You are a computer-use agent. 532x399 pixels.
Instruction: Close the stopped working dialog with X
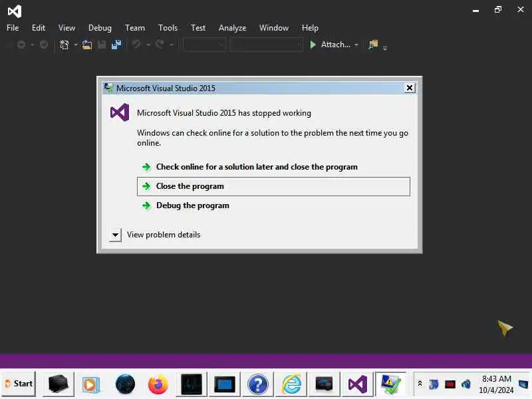tap(410, 88)
